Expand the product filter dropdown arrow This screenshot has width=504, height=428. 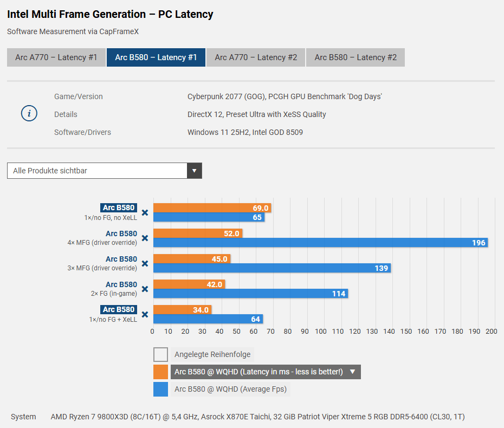point(194,171)
